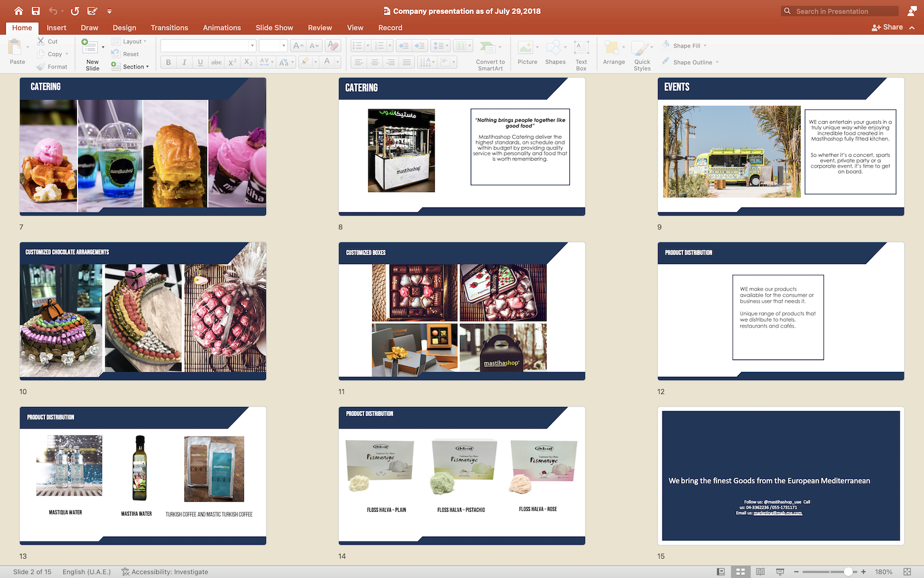Insert a Text Box
Image resolution: width=924 pixels, height=578 pixels.
point(581,55)
